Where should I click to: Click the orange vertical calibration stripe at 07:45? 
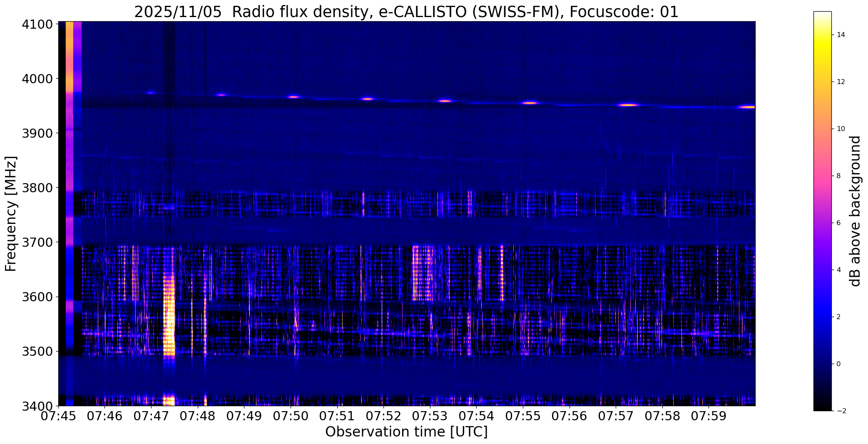tap(70, 56)
